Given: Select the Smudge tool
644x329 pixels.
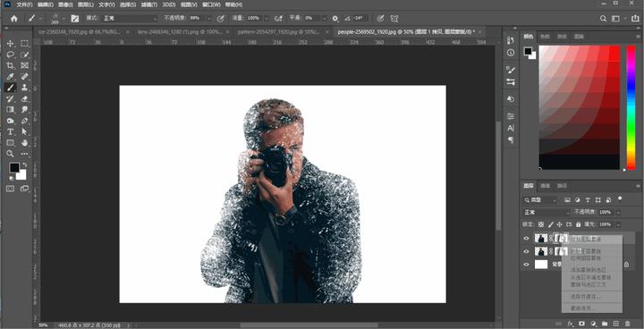Looking at the screenshot, I should pyautogui.click(x=25, y=110).
